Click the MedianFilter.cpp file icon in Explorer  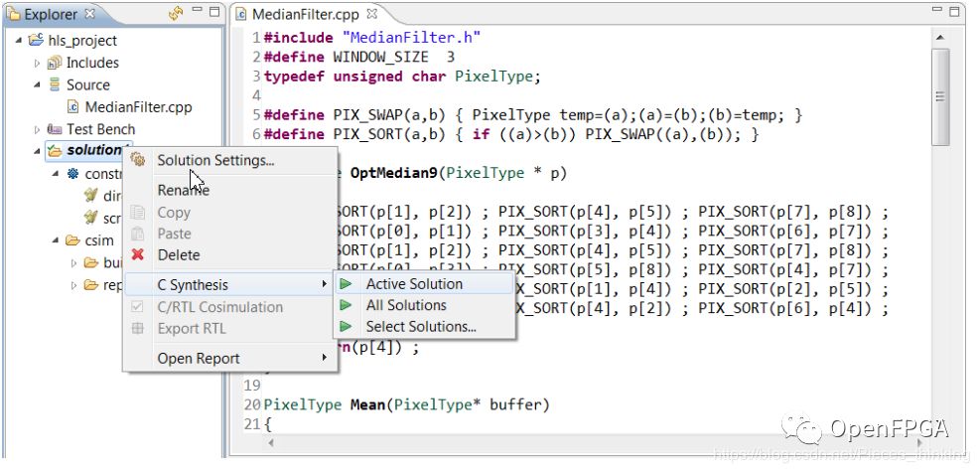[x=73, y=107]
